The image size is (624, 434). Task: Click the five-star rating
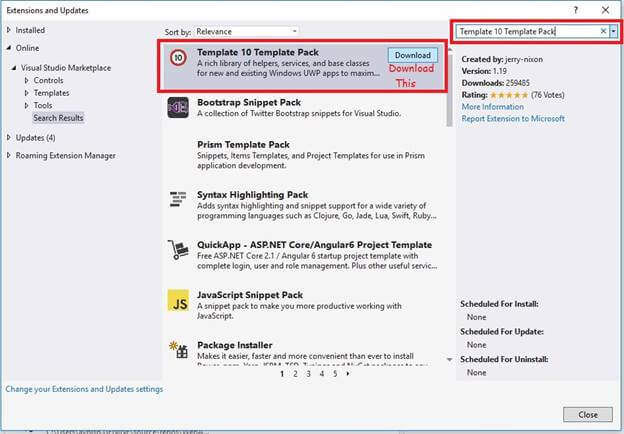click(x=509, y=95)
